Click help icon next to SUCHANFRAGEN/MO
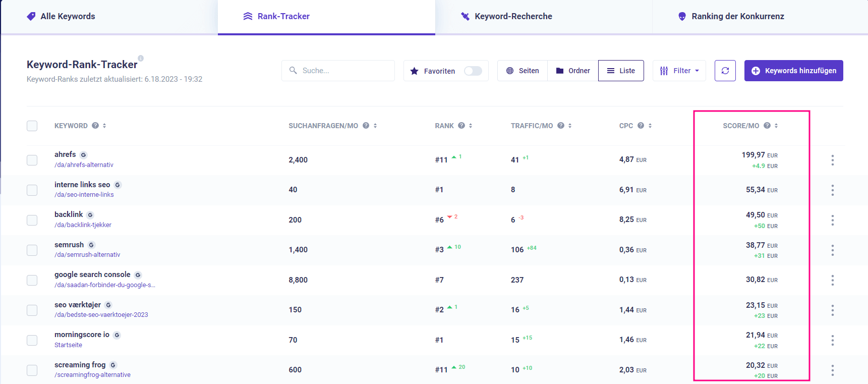This screenshot has height=384, width=868. coord(366,126)
